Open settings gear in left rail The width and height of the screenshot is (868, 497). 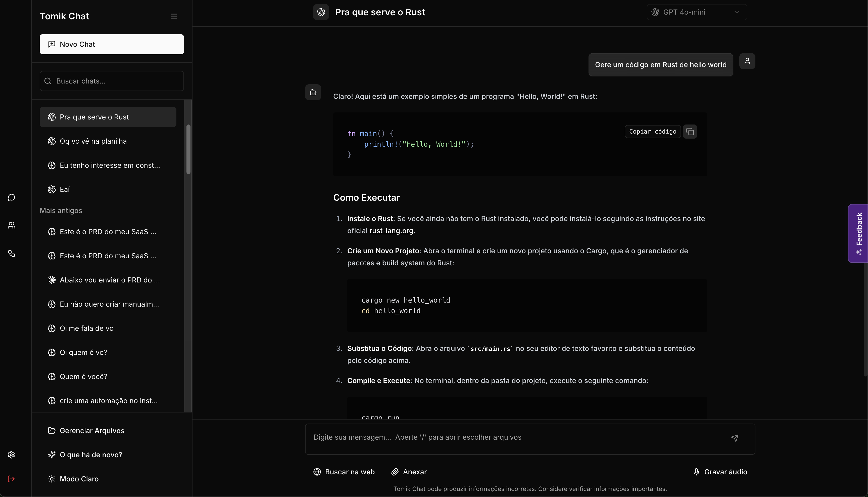(x=11, y=455)
